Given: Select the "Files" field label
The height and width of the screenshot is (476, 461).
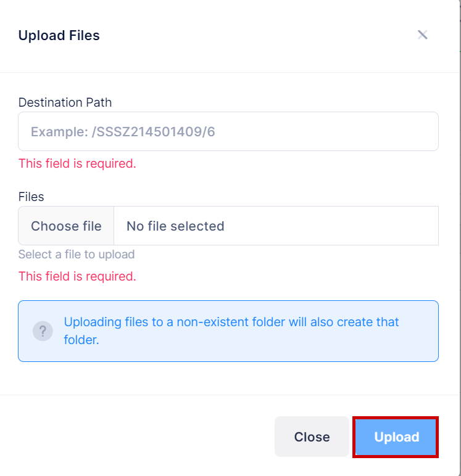Looking at the screenshot, I should tap(31, 197).
